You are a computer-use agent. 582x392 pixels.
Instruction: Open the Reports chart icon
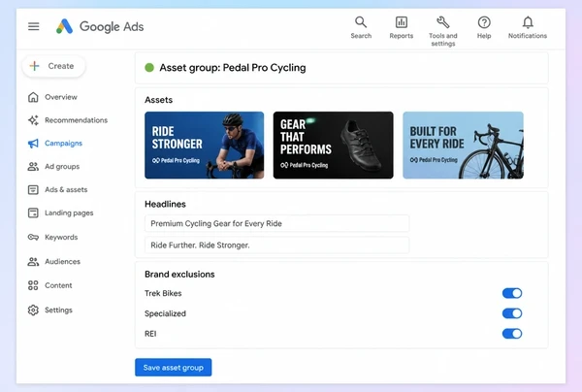tap(402, 22)
